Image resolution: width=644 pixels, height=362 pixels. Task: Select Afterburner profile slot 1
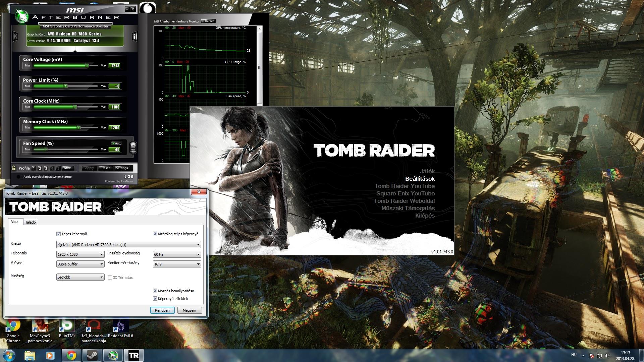coord(34,168)
